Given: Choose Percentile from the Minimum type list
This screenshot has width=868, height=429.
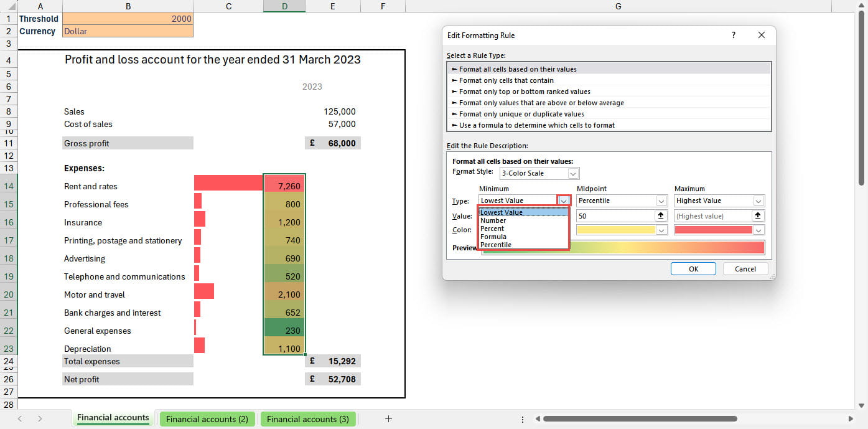Looking at the screenshot, I should pyautogui.click(x=496, y=245).
